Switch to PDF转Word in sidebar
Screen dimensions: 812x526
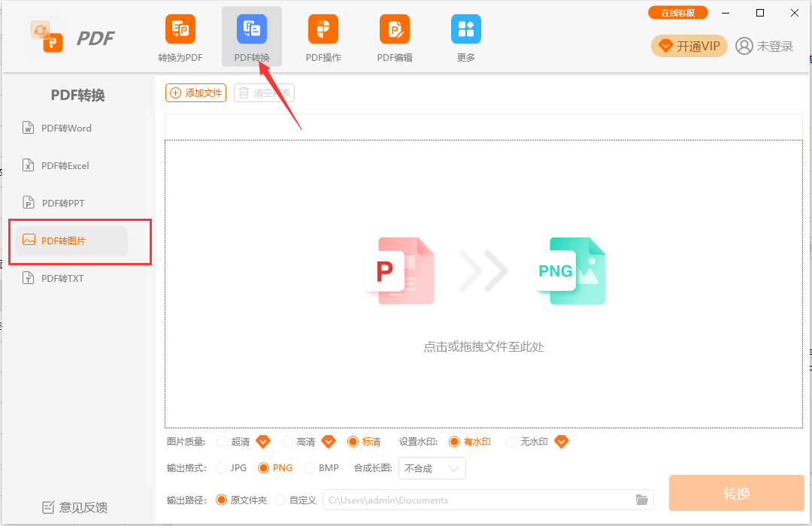[x=66, y=128]
